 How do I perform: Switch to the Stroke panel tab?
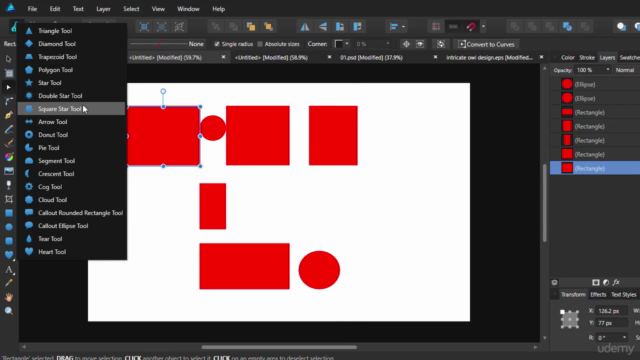[x=587, y=58]
